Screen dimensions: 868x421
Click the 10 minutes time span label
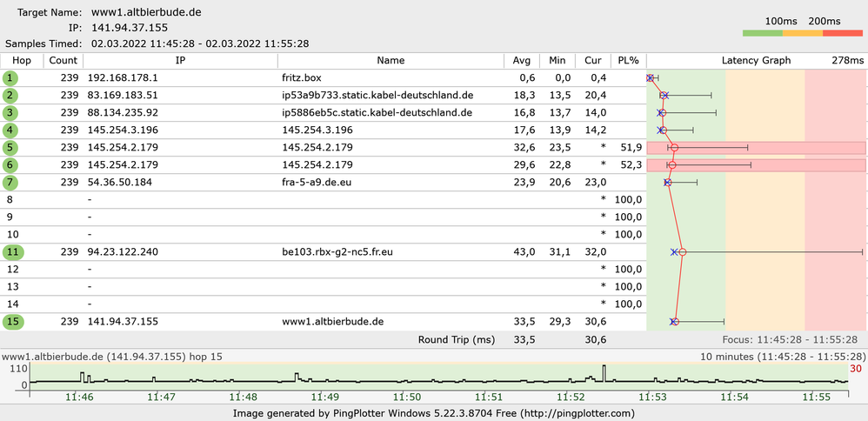click(782, 357)
